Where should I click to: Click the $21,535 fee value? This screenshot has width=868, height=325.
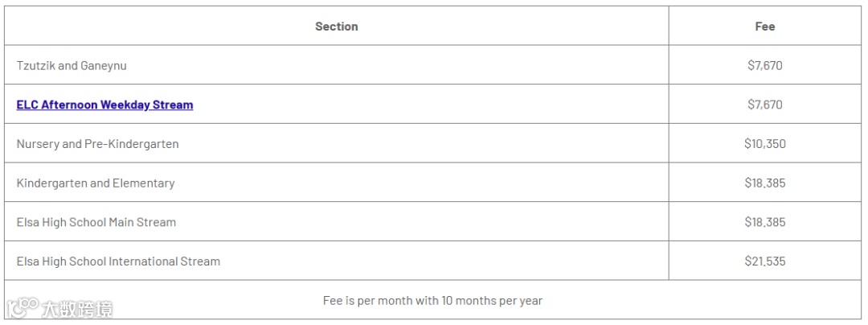pos(764,261)
